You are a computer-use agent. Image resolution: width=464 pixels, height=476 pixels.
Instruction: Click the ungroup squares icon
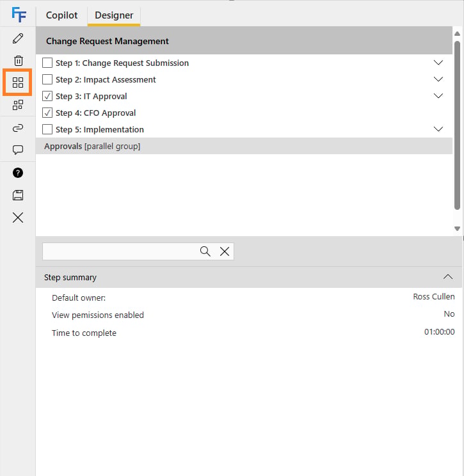point(18,105)
